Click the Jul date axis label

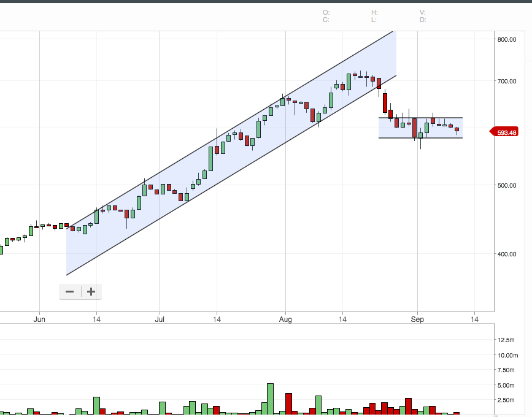tap(160, 319)
